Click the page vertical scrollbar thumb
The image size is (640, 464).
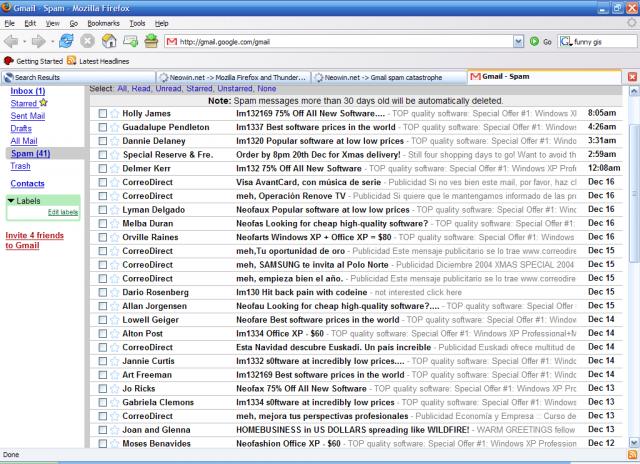(x=633, y=194)
